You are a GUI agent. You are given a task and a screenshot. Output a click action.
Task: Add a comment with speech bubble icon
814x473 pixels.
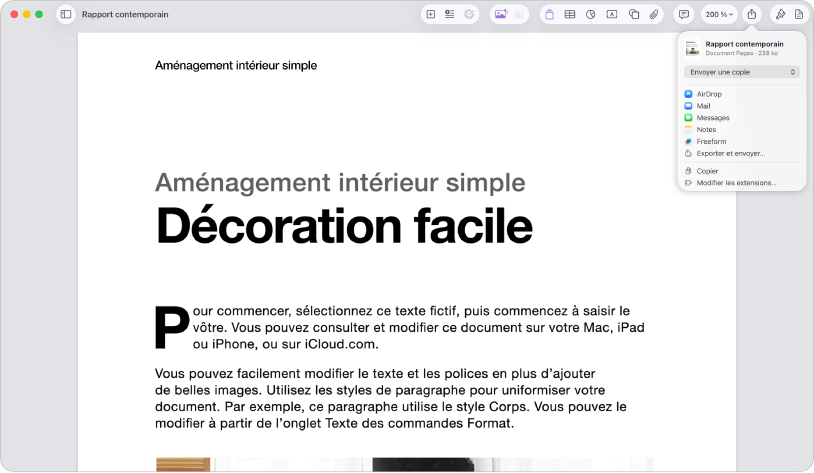684,15
